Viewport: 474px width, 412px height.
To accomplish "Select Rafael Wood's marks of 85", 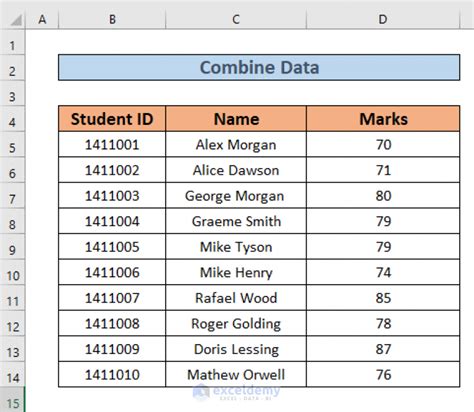I will 383,298.
